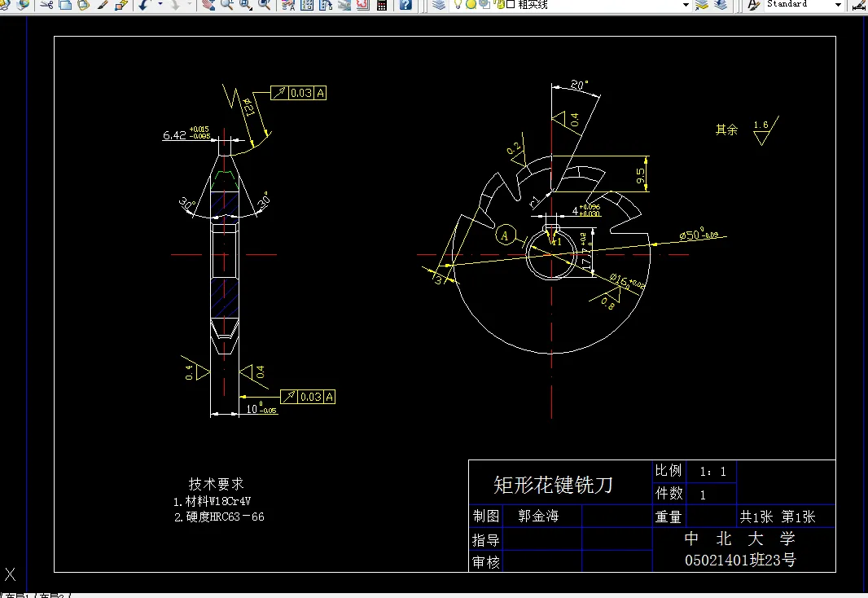Viewport: 868px width, 598px height.
Task: Open 3D DWF publish tool
Action: 24,4
